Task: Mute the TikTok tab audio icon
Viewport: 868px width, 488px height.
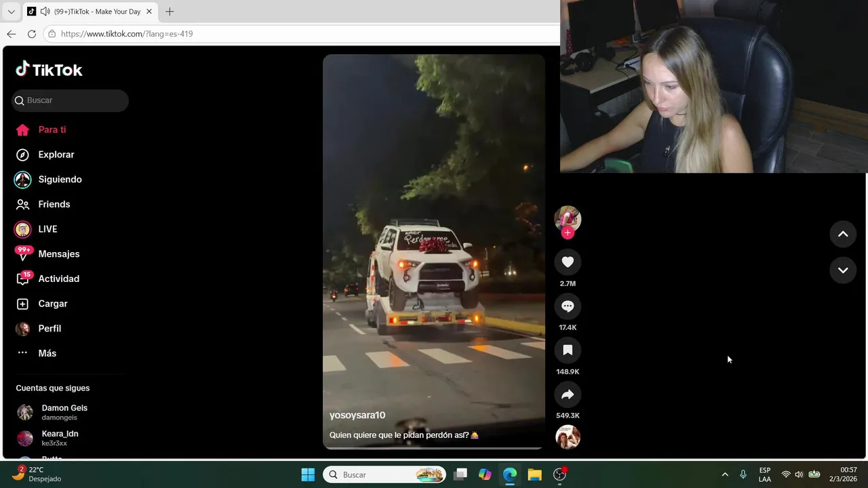Action: [x=45, y=12]
